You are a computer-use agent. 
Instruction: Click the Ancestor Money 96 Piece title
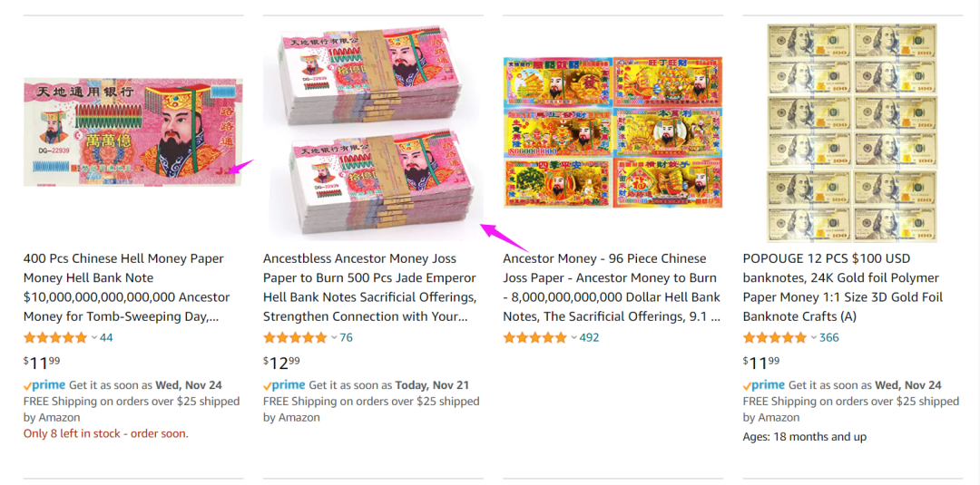[612, 287]
